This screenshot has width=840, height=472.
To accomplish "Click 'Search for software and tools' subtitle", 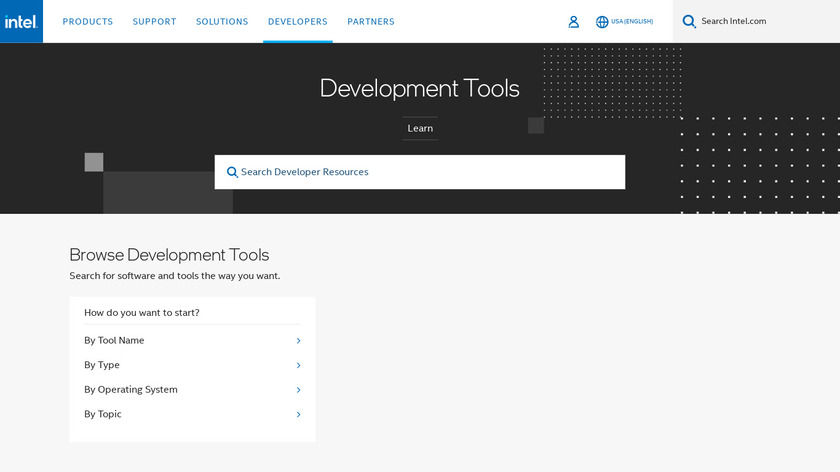I will pyautogui.click(x=175, y=276).
